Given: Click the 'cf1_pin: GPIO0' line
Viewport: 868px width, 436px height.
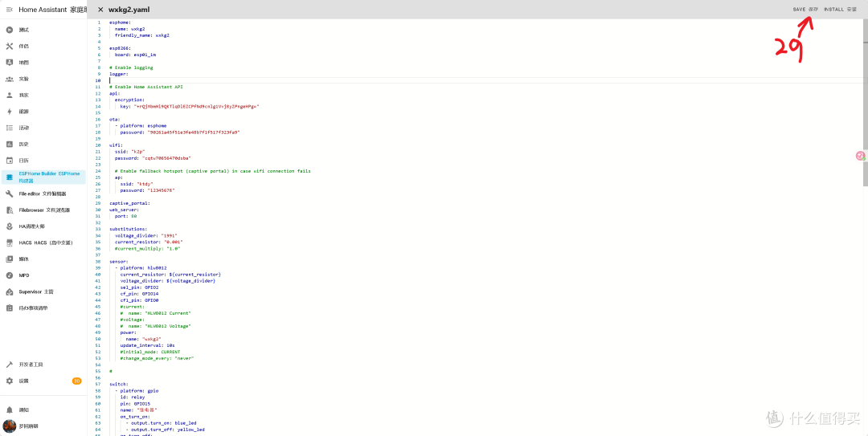Looking at the screenshot, I should point(140,300).
